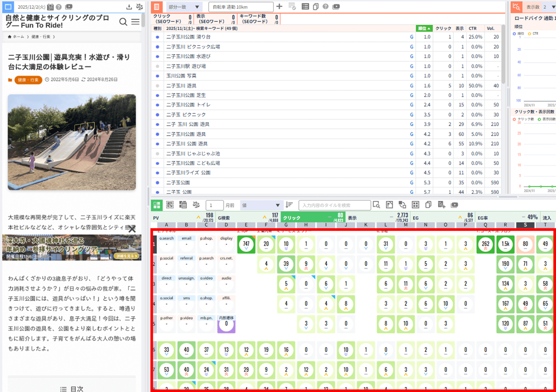
Task: Open the 表示数 count dropdown
Action: pos(553,7)
